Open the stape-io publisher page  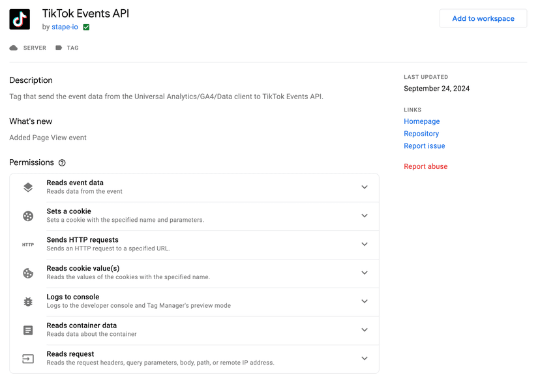64,27
